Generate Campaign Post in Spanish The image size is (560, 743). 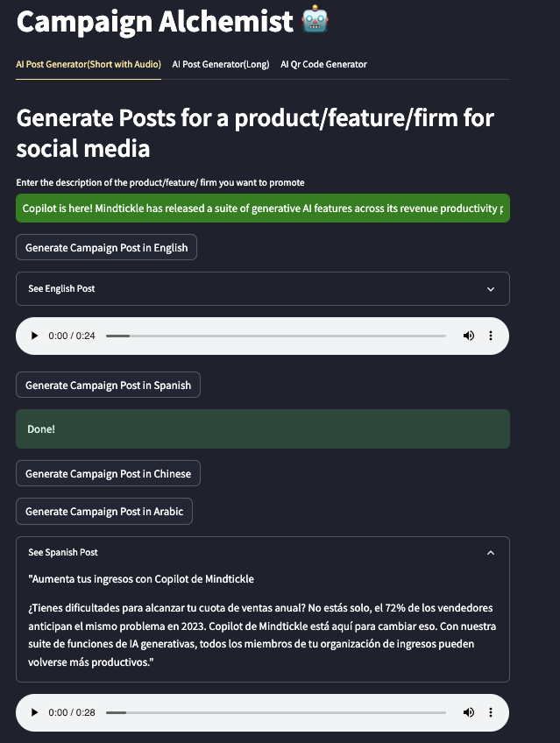pos(108,385)
